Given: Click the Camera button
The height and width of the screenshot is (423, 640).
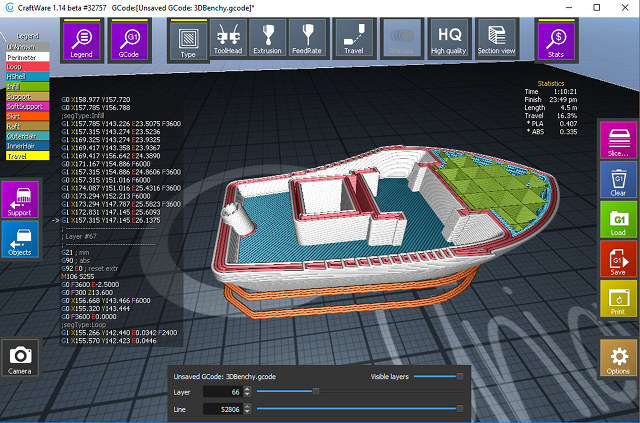Looking at the screenshot, I should click(x=20, y=358).
